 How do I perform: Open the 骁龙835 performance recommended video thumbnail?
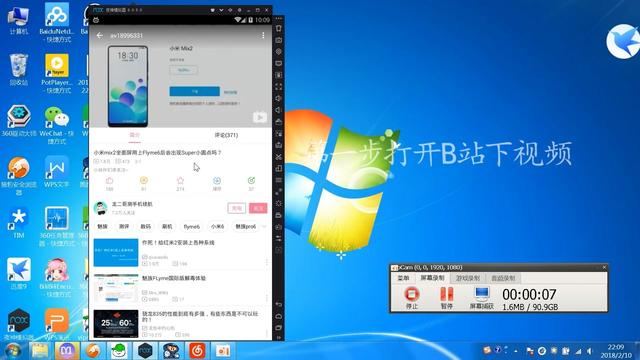click(116, 324)
